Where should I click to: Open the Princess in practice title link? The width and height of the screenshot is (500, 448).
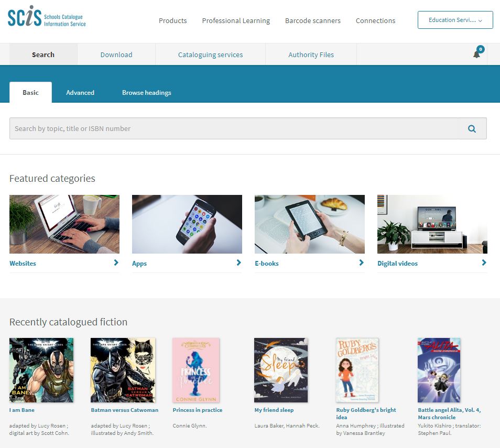[198, 410]
